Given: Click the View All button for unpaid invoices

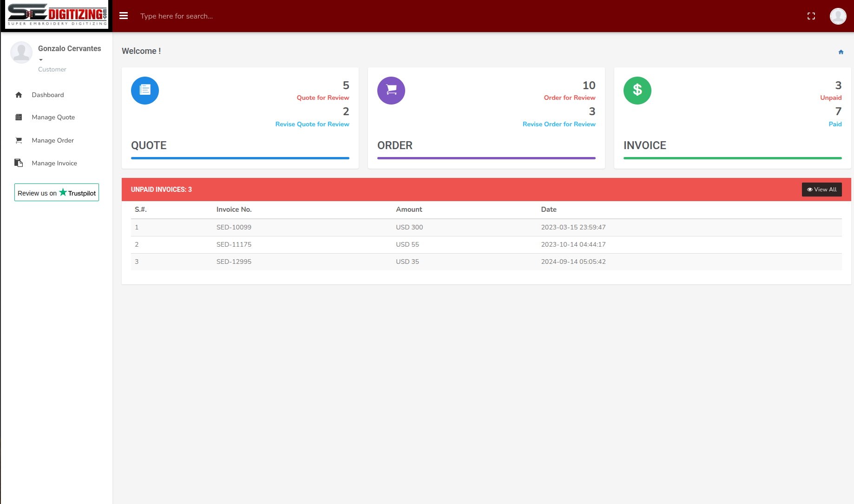Looking at the screenshot, I should tap(821, 190).
